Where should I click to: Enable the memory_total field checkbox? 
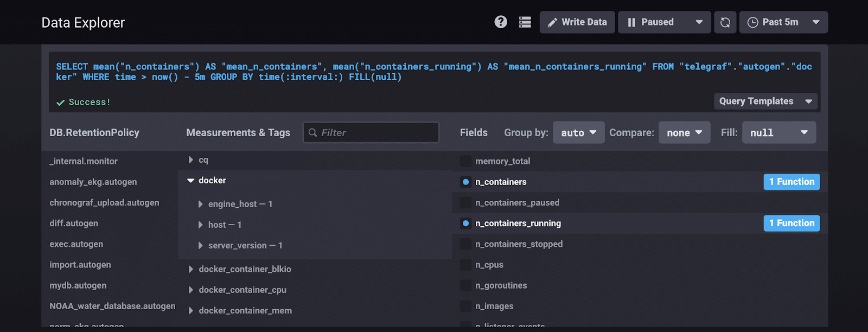pyautogui.click(x=465, y=161)
